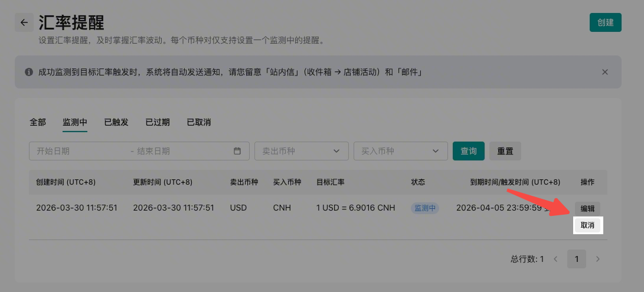Click the 开始日期 input field
This screenshot has height=292, width=644.
80,151
